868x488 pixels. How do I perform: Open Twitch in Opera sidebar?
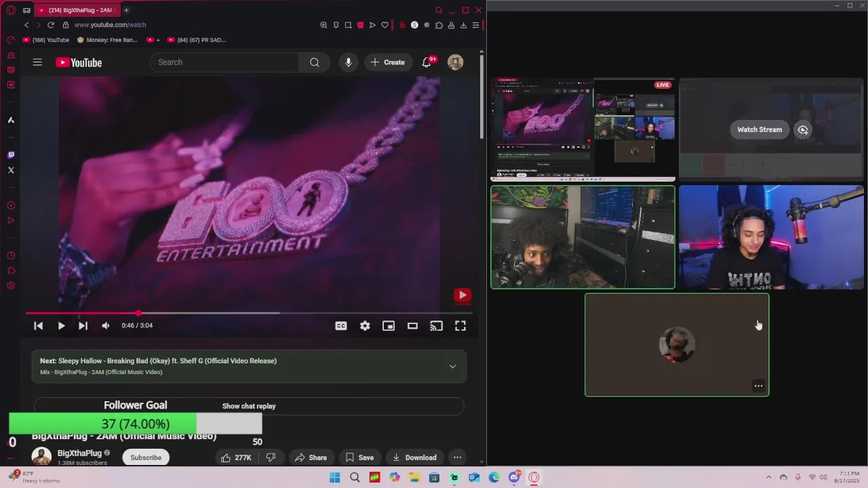pyautogui.click(x=11, y=155)
